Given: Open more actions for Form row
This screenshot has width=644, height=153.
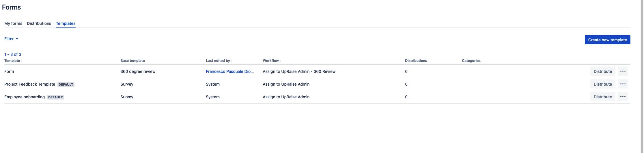Looking at the screenshot, I should (x=623, y=71).
